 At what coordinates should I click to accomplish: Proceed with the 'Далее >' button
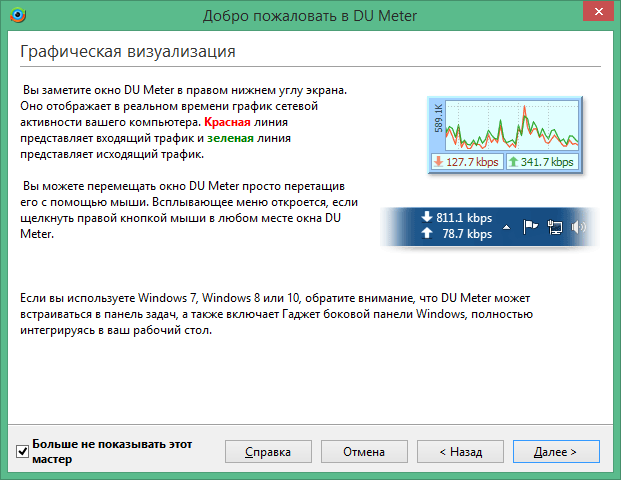click(x=556, y=451)
